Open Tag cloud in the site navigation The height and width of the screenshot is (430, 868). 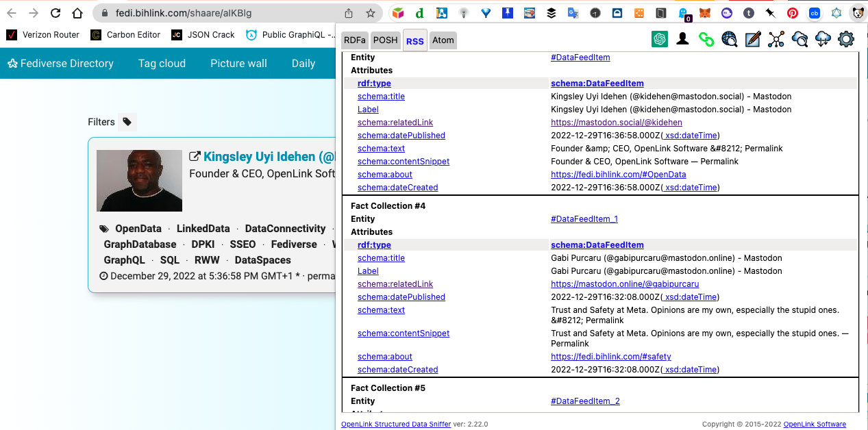162,64
